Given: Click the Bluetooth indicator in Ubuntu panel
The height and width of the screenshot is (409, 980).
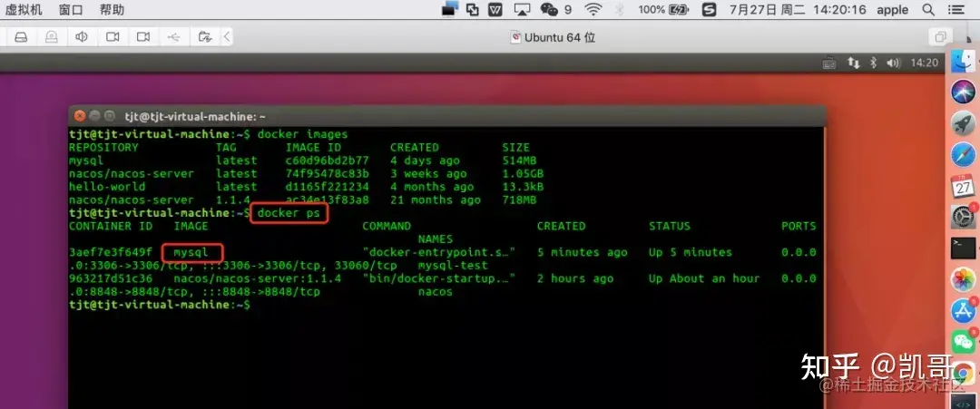Looking at the screenshot, I should 874,63.
